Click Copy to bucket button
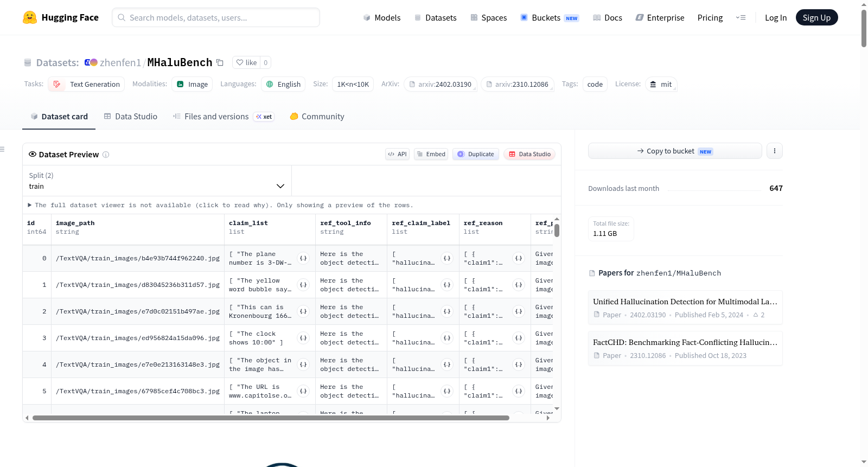This screenshot has width=868, height=467. click(x=675, y=151)
